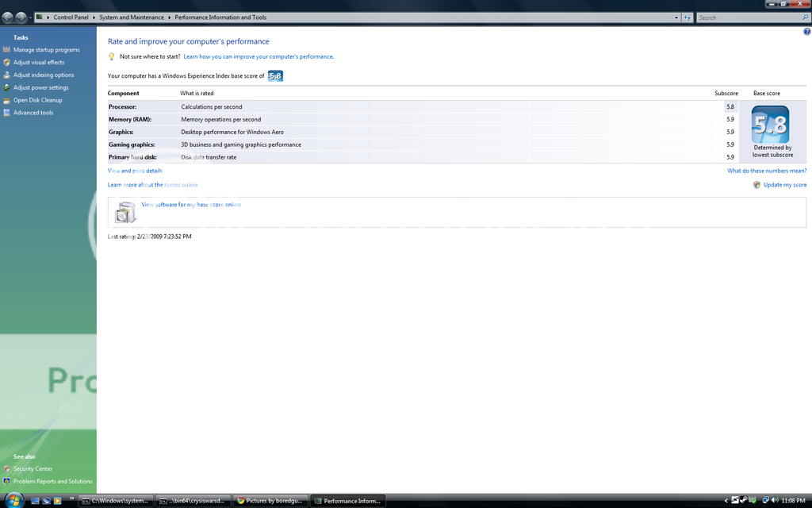Select the Processor row label
The image size is (812, 508).
[x=123, y=107]
